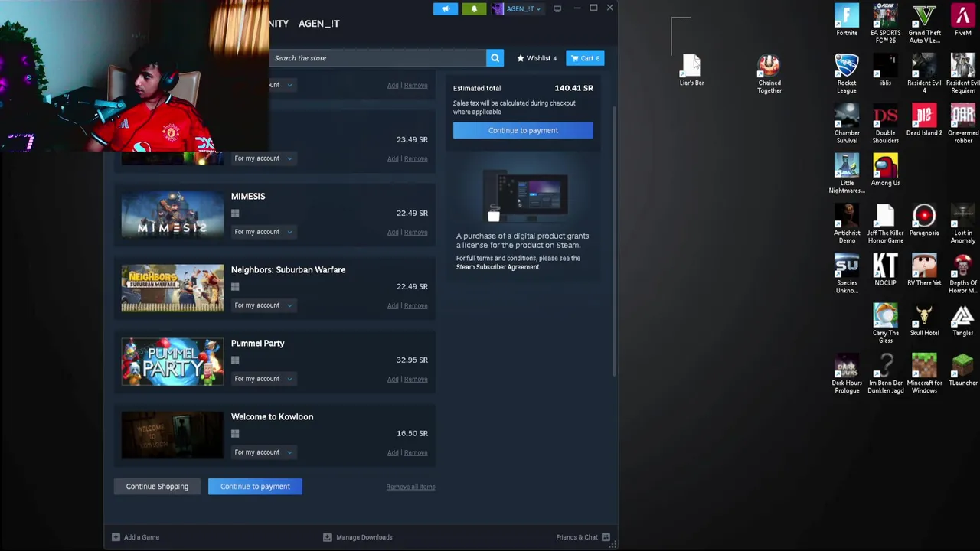
Task: Open the Wishlist 4 link
Action: point(537,58)
